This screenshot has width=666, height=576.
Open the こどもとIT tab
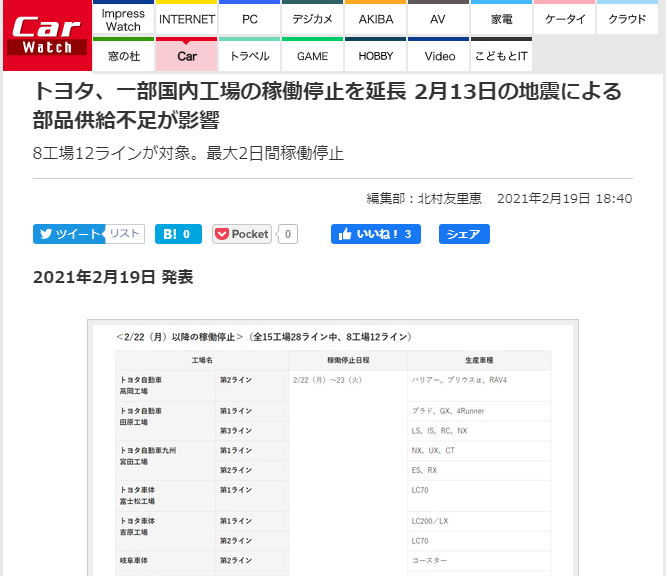[x=501, y=54]
